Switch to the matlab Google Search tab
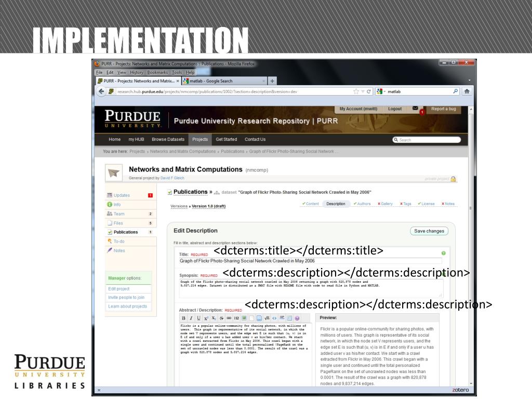The height and width of the screenshot is (399, 532). click(x=223, y=81)
